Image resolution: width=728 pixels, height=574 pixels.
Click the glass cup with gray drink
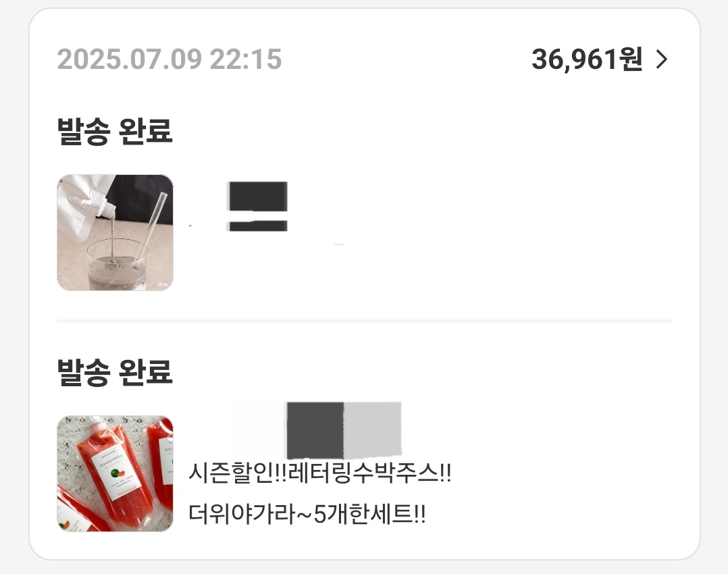tap(117, 265)
